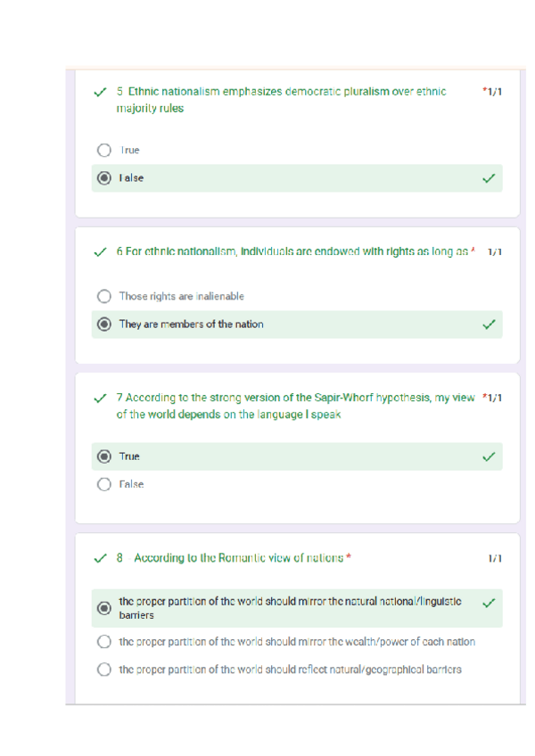Click the 1/1 score for question 5
The image size is (535, 756).
492,92
